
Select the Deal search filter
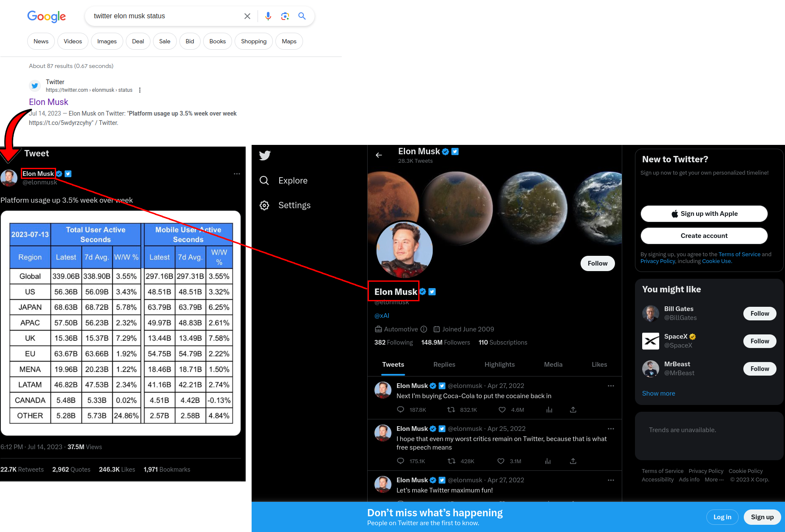pos(138,41)
